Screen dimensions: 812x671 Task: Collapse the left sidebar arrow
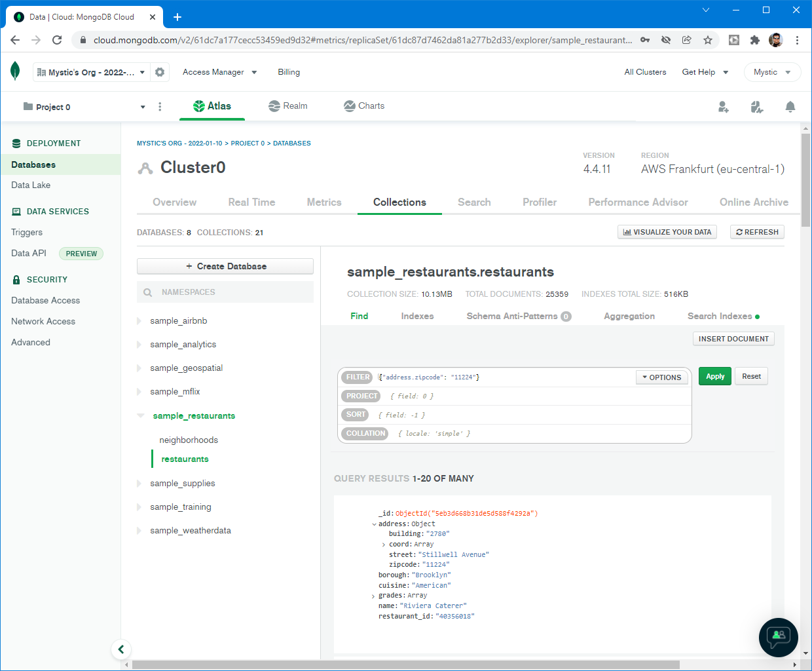(121, 649)
